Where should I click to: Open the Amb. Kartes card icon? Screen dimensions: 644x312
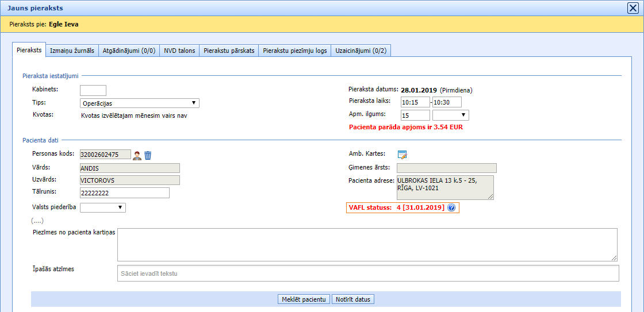(402, 154)
